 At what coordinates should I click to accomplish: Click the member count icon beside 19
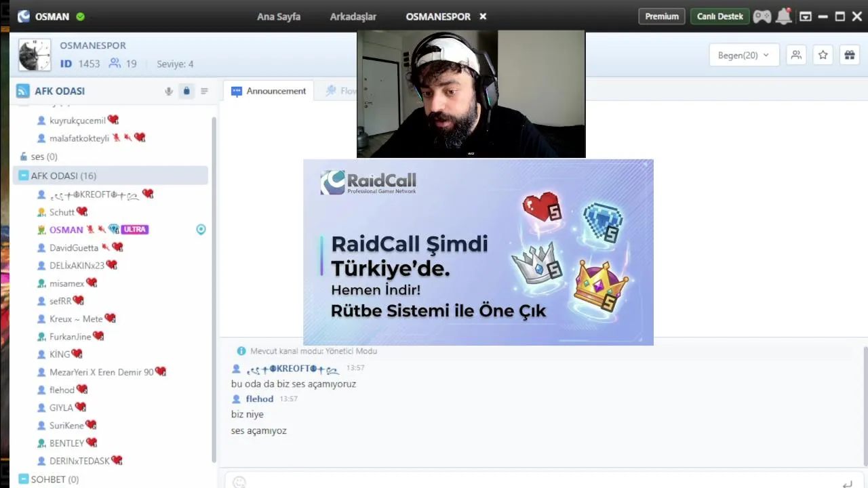click(115, 63)
